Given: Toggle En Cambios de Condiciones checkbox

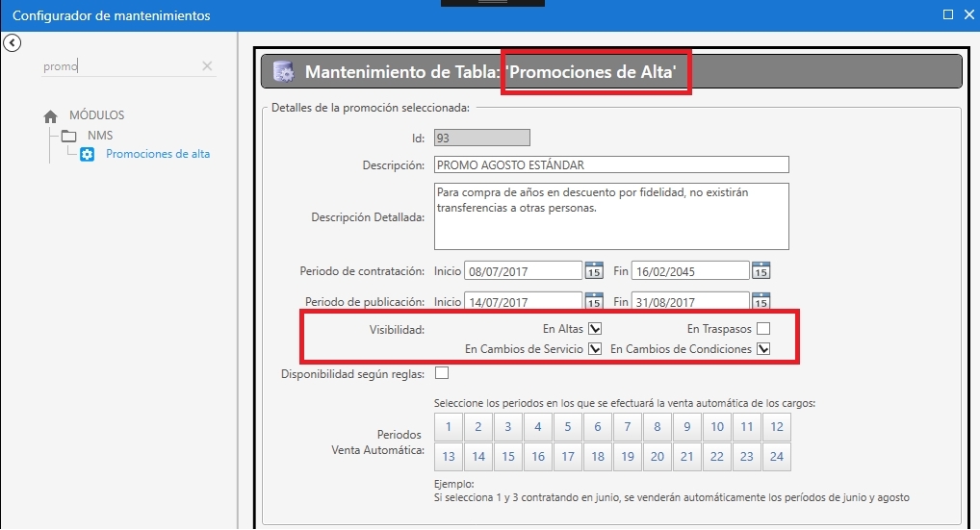Looking at the screenshot, I should [x=763, y=348].
